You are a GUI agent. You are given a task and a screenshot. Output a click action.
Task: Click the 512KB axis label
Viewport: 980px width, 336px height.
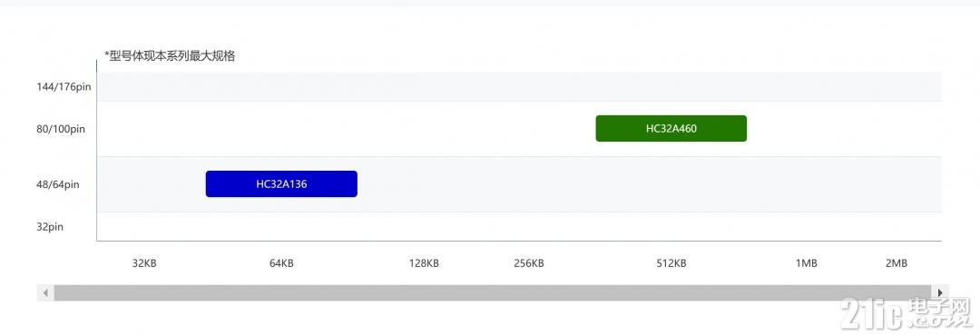coord(671,263)
